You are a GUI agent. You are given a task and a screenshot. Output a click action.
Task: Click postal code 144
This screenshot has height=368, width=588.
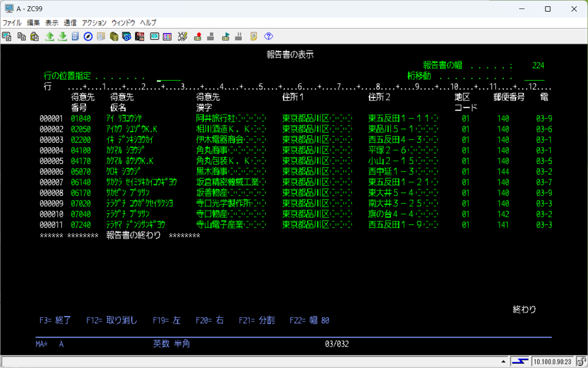coord(503,171)
